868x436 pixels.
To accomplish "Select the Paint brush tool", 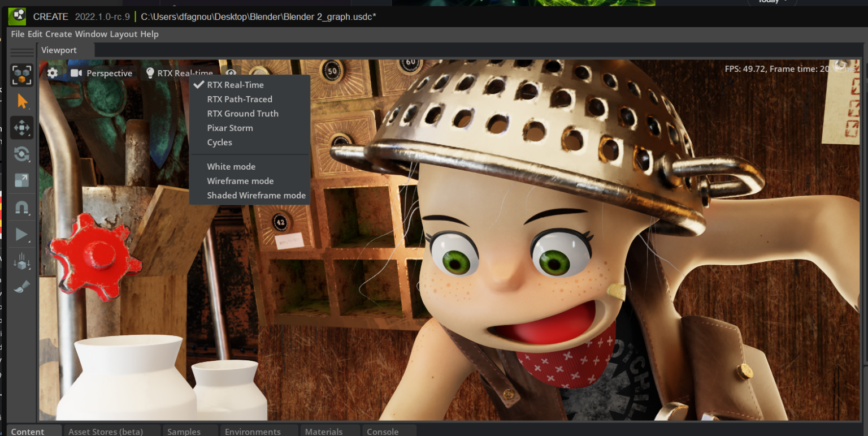I will click(21, 287).
